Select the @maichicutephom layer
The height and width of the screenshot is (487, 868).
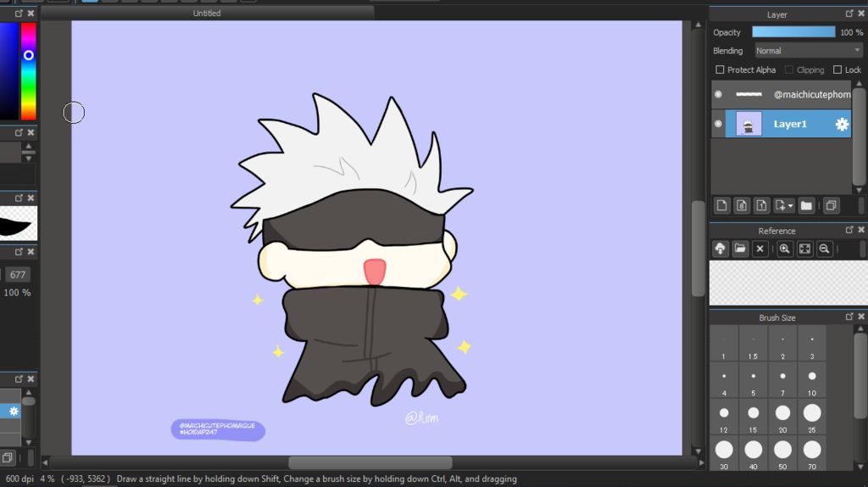tap(788, 94)
